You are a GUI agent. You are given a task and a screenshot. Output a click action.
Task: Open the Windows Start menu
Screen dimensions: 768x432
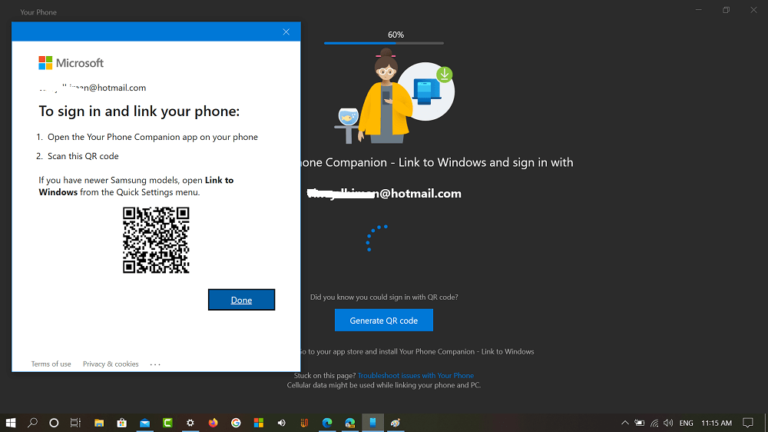(x=10, y=423)
